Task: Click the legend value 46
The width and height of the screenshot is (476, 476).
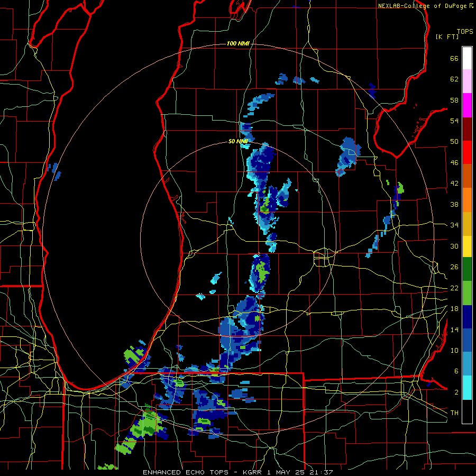Action: click(x=454, y=162)
